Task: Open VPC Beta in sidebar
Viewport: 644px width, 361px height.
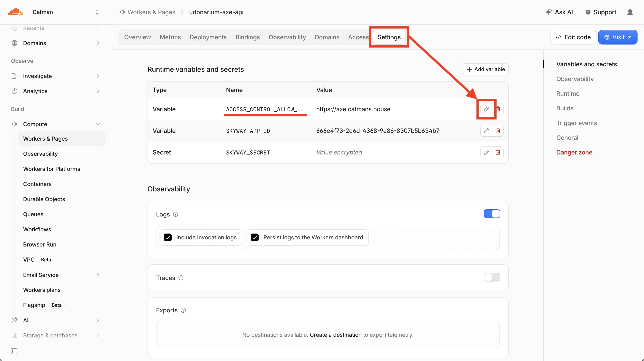Action: coord(38,260)
